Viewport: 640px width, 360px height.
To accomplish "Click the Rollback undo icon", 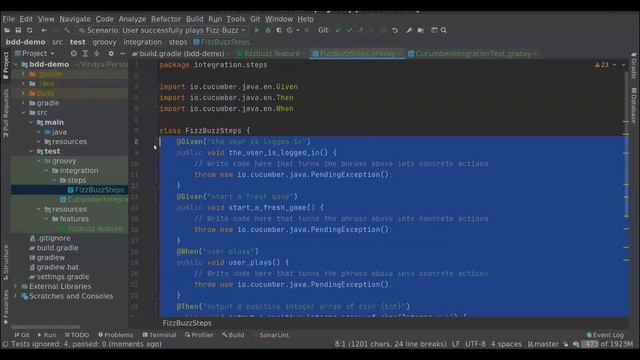I will (395, 30).
